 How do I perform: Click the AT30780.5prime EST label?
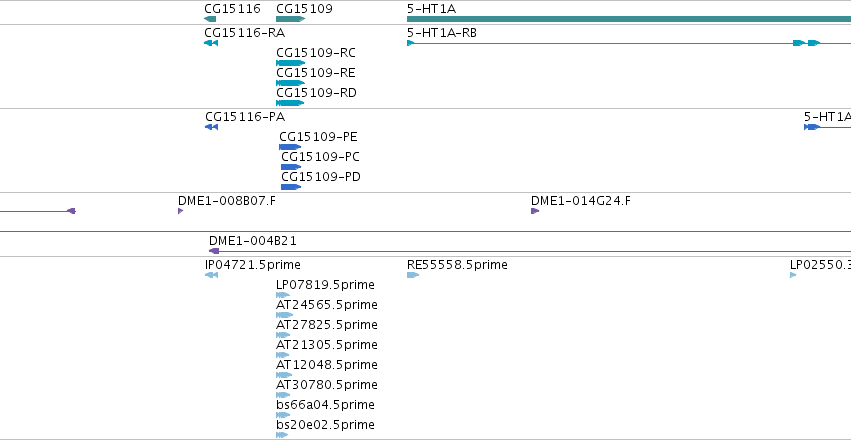coord(327,385)
